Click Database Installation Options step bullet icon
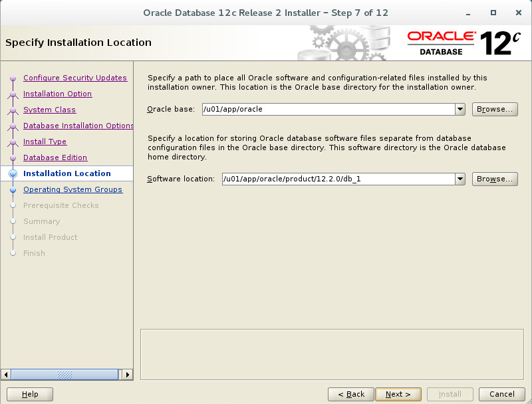 coord(13,126)
